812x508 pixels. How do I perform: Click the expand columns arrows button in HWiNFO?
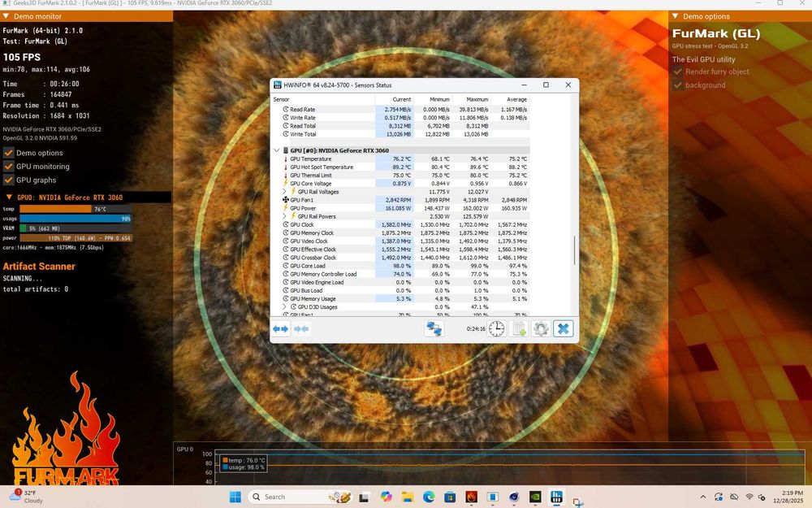281,328
